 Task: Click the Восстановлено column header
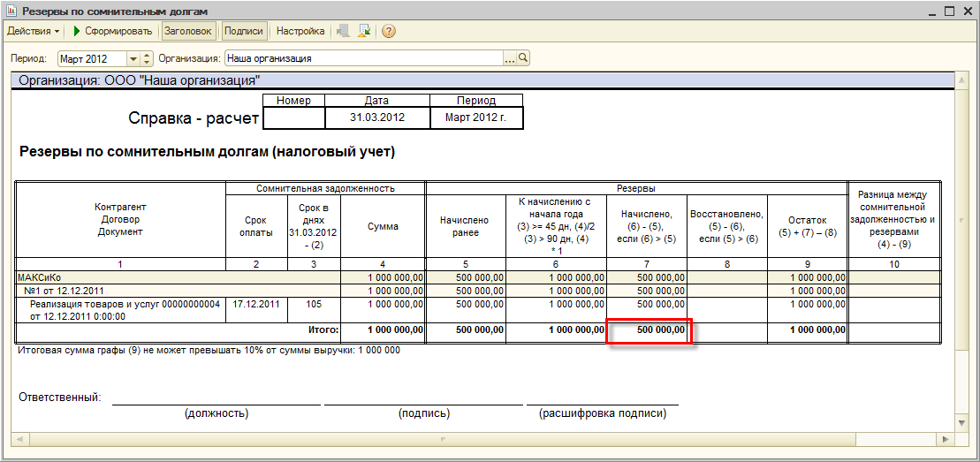727,226
